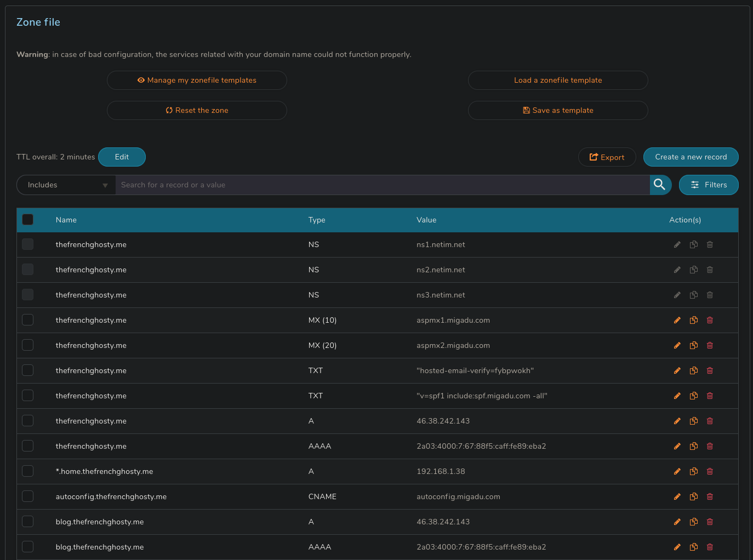Screen dimensions: 753x560
Task: Open Manage my zonefile templates
Action: click(x=197, y=81)
